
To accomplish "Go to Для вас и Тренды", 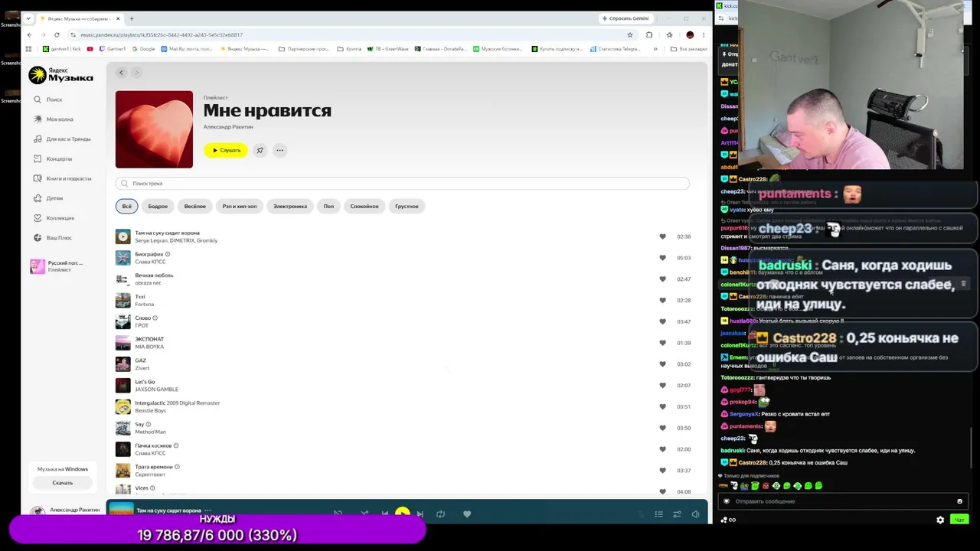I will pos(62,139).
